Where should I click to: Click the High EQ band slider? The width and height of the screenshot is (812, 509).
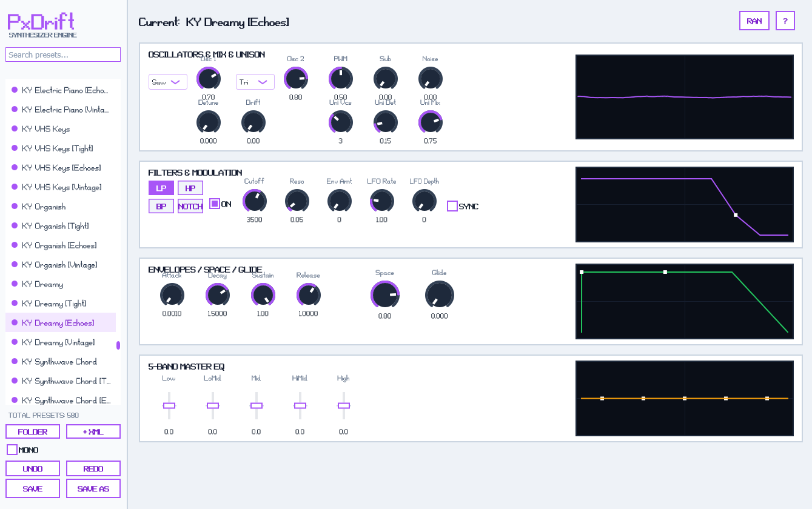344,405
